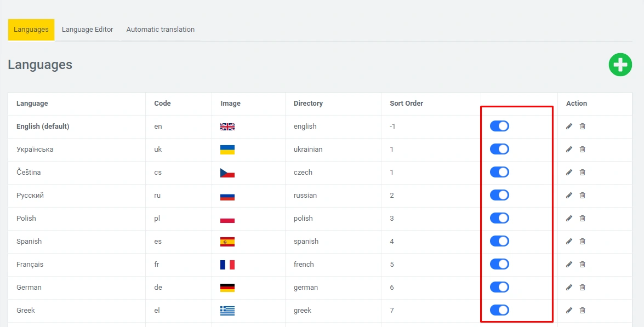Select the Languages tab
The image size is (644, 327).
(x=31, y=30)
